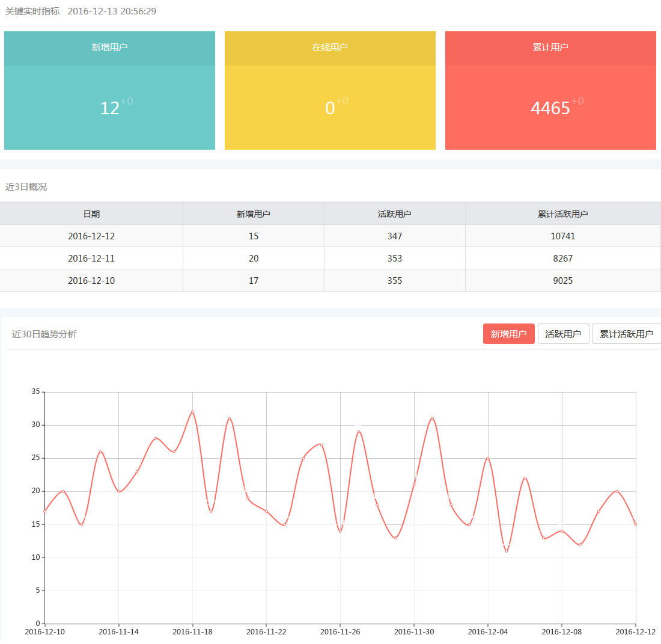Click the 4465 total users number
This screenshot has width=661, height=644.
pyautogui.click(x=550, y=108)
